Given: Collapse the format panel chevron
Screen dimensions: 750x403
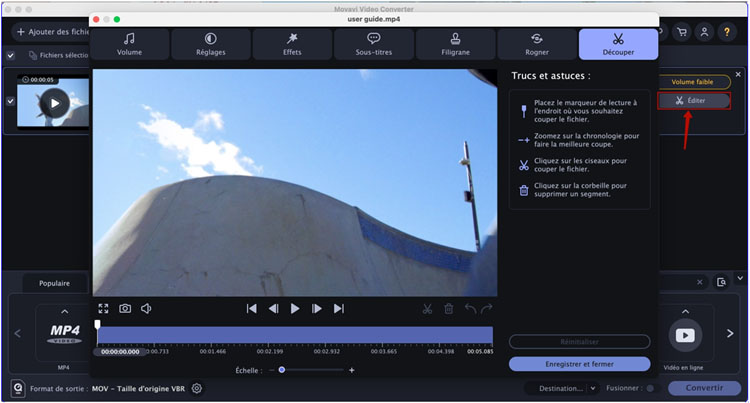Looking at the screenshot, I should [x=740, y=278].
